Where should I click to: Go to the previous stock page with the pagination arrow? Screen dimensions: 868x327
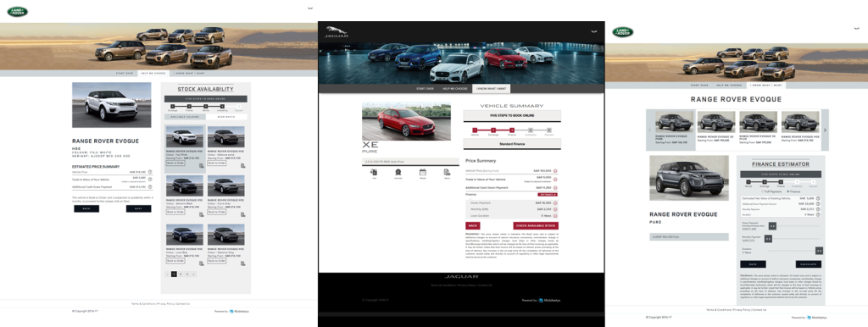(168, 274)
